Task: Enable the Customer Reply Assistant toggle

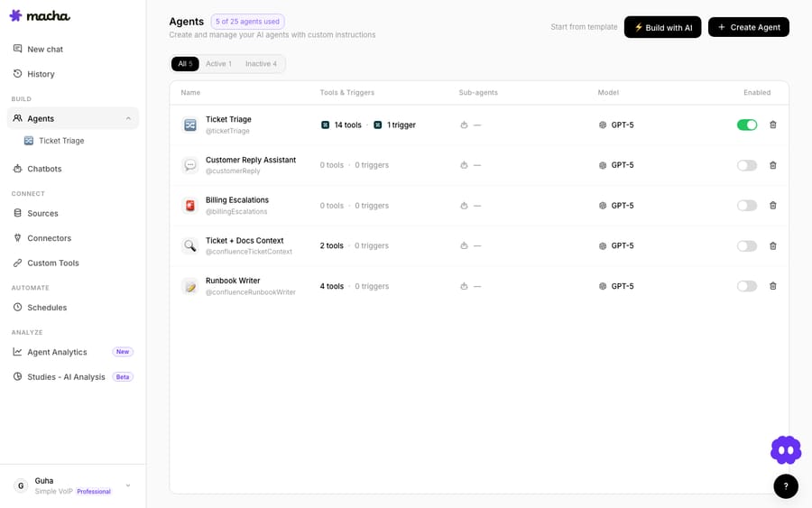Action: coord(747,165)
